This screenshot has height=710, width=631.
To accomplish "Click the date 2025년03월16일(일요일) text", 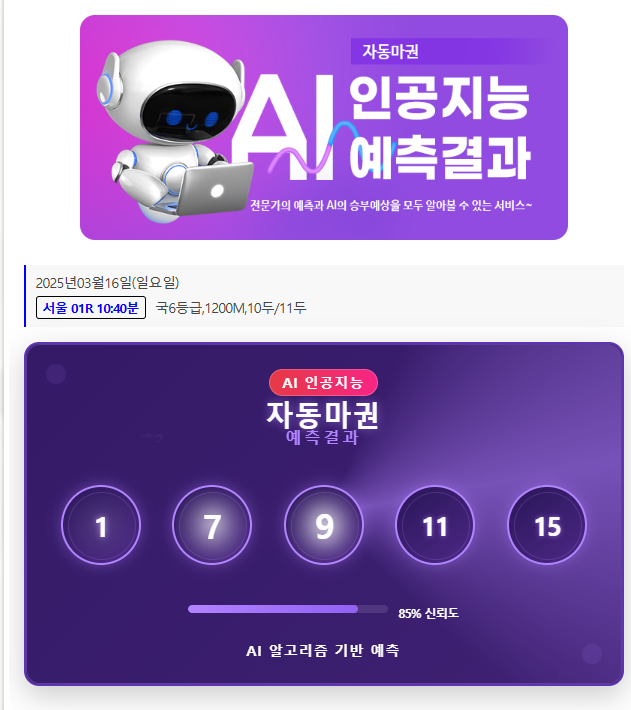I will [107, 283].
